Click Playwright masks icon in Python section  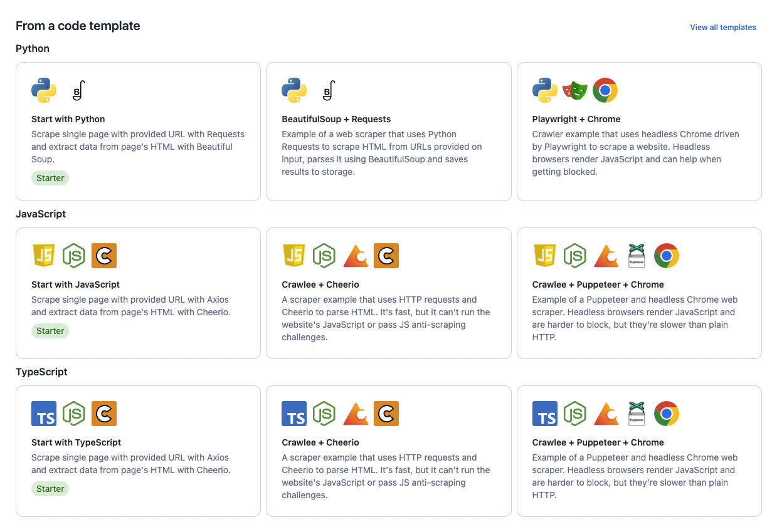point(574,90)
